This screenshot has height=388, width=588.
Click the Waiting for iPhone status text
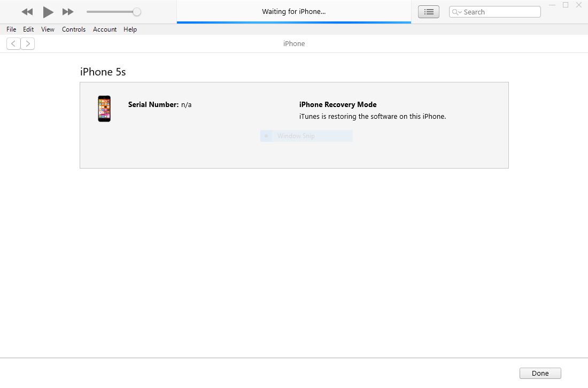294,12
